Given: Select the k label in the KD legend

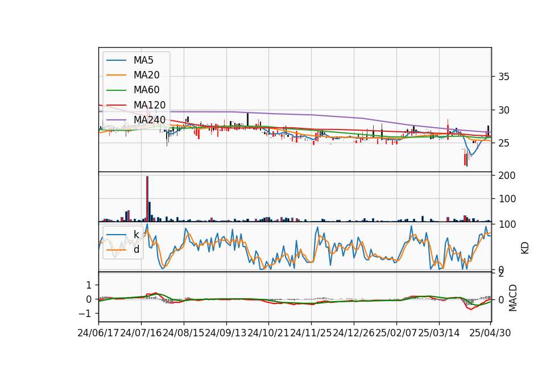Looking at the screenshot, I should [136, 235].
